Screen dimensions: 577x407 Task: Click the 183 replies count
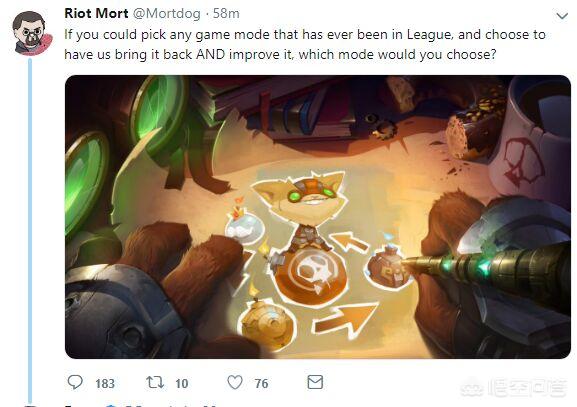pyautogui.click(x=105, y=383)
